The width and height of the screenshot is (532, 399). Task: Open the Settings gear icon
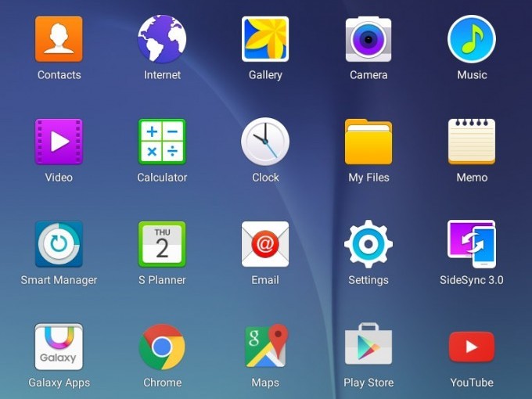368,244
